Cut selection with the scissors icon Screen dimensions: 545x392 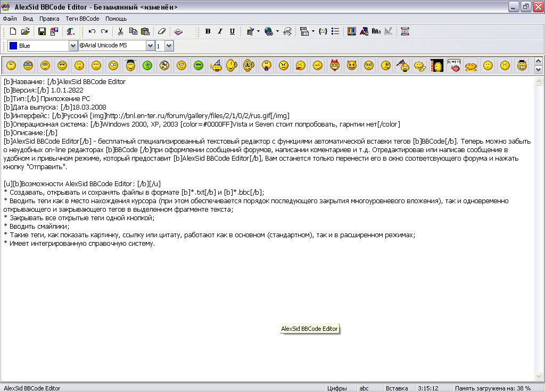120,31
